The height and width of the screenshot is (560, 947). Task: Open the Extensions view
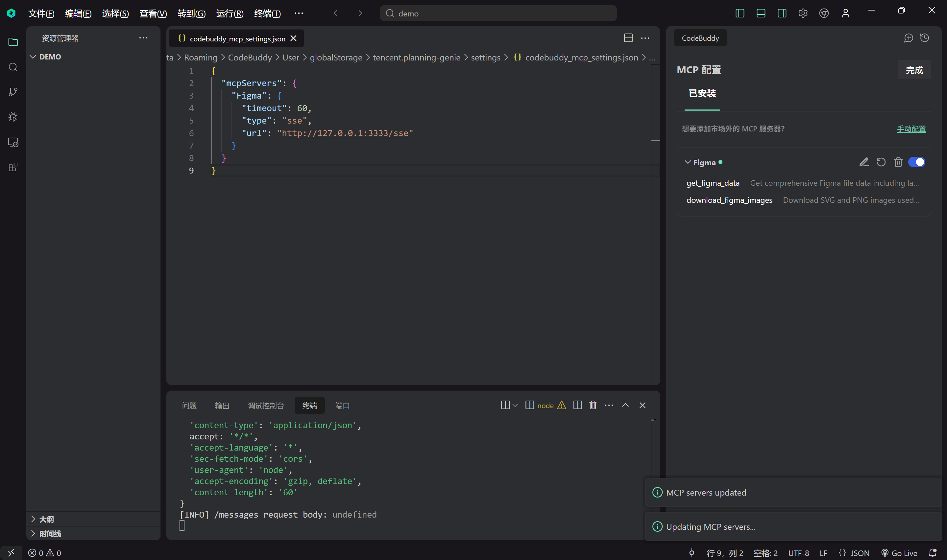[x=13, y=167]
